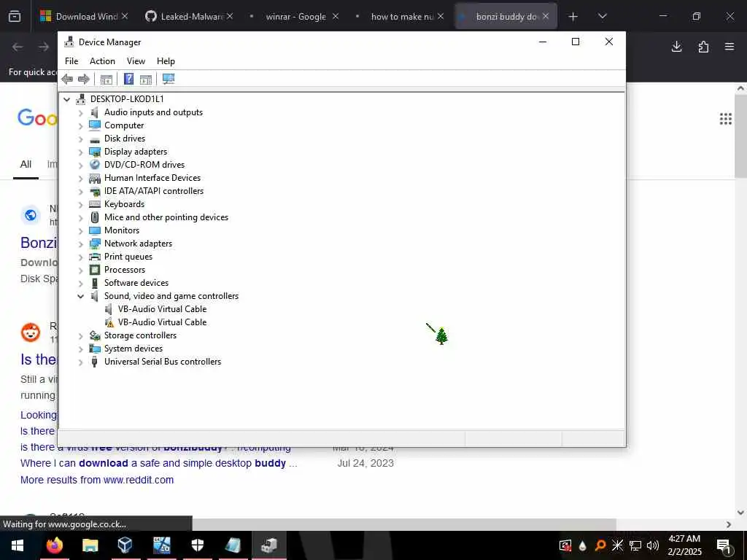The height and width of the screenshot is (560, 747).
Task: Open the notification center icon
Action: coord(724,545)
